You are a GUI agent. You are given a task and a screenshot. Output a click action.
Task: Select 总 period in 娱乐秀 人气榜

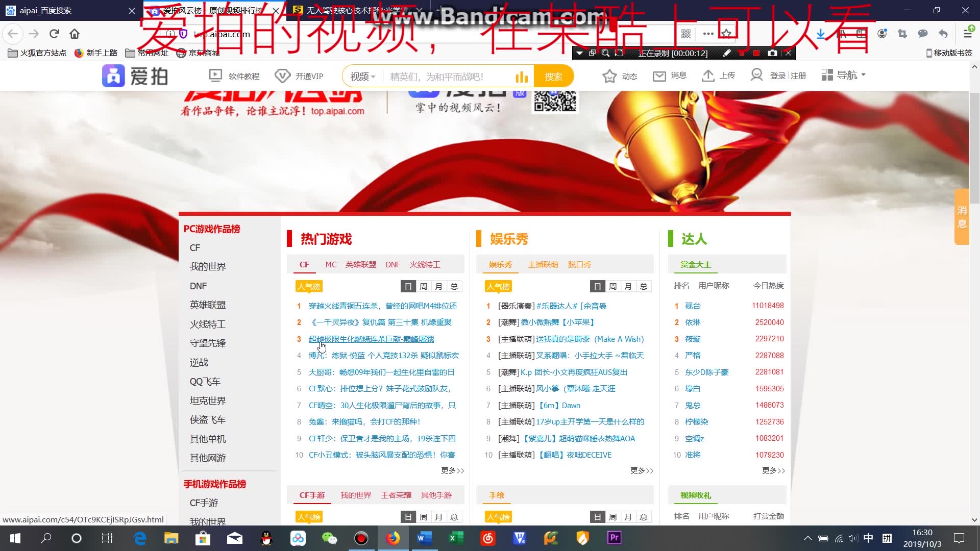click(644, 286)
